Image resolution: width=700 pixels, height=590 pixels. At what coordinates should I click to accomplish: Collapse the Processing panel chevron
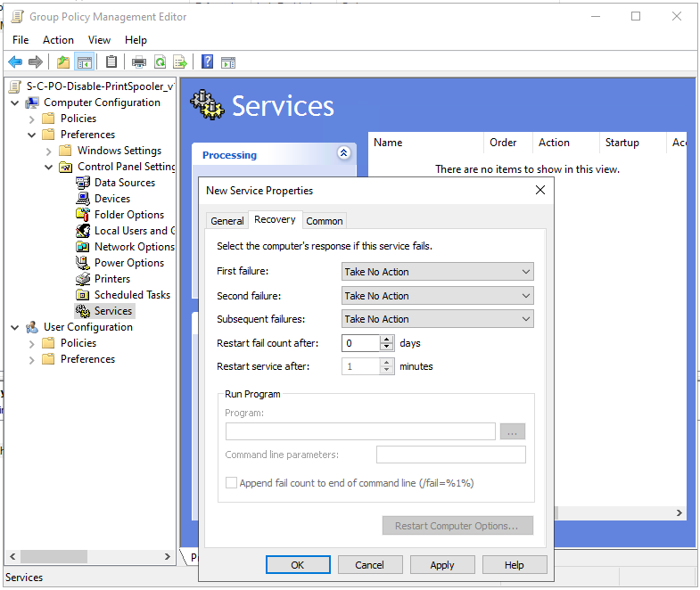coord(344,153)
